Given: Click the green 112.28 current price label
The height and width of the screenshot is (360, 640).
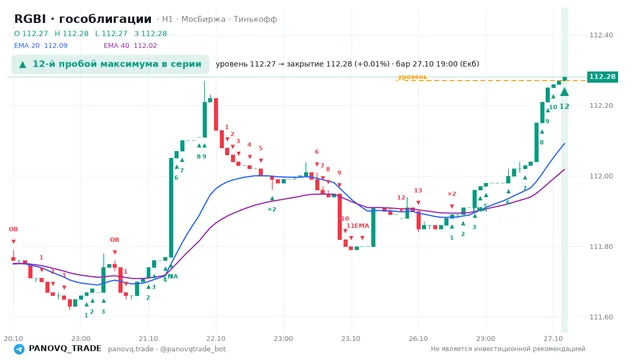Looking at the screenshot, I should 602,77.
